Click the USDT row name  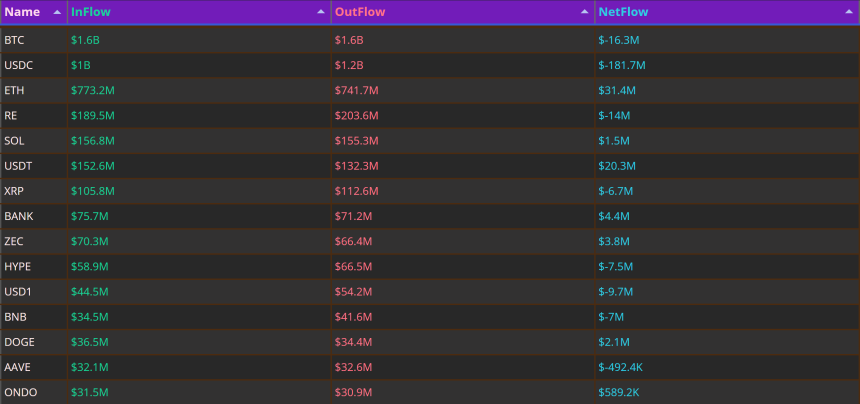pos(18,166)
